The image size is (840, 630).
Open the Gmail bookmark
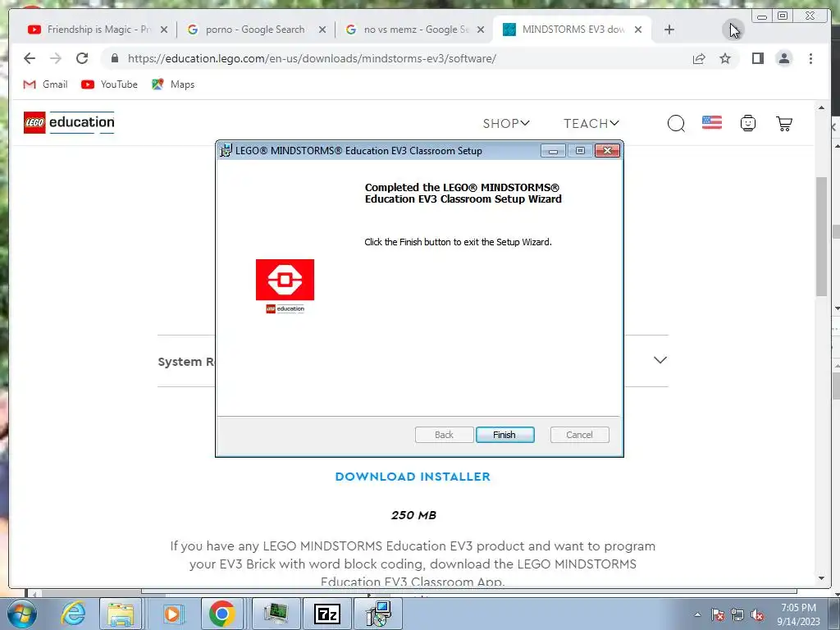pos(46,84)
